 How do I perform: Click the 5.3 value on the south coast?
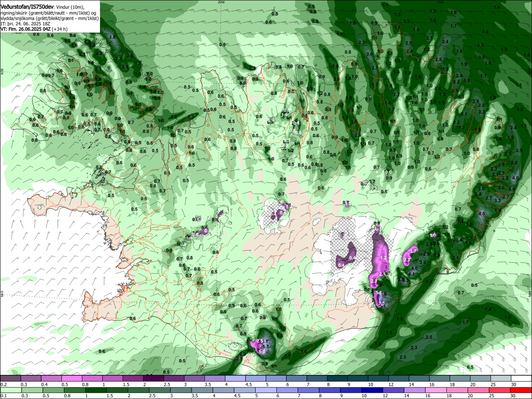point(266,347)
